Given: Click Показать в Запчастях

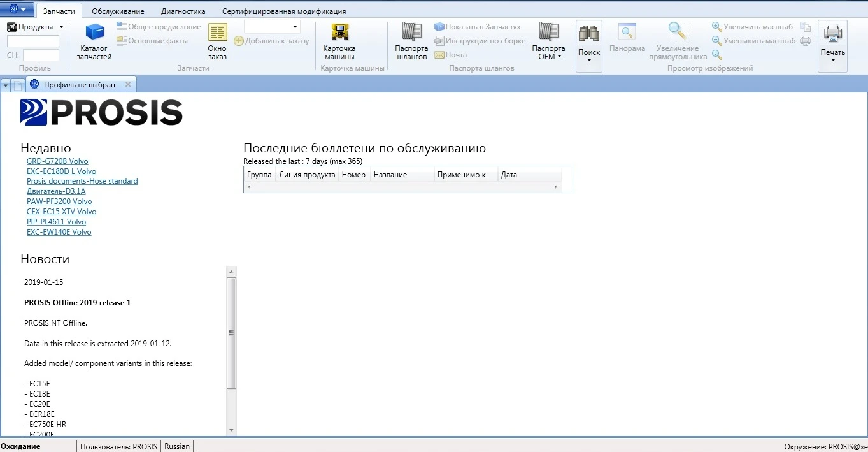Looking at the screenshot, I should (x=478, y=27).
